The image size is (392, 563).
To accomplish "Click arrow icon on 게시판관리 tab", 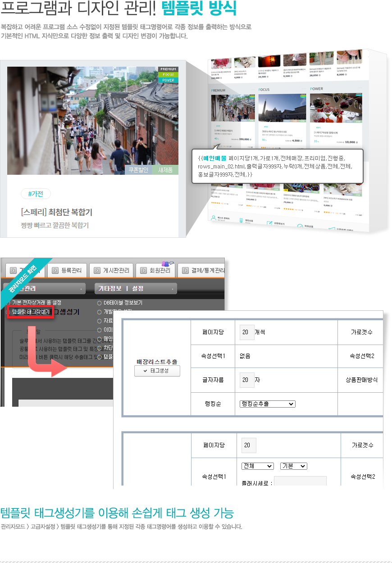I will coord(97,271).
